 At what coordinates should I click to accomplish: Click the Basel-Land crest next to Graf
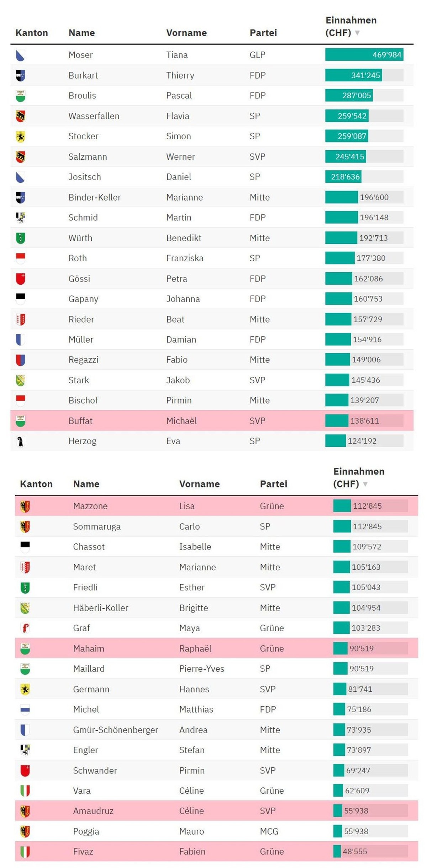pos(25,628)
